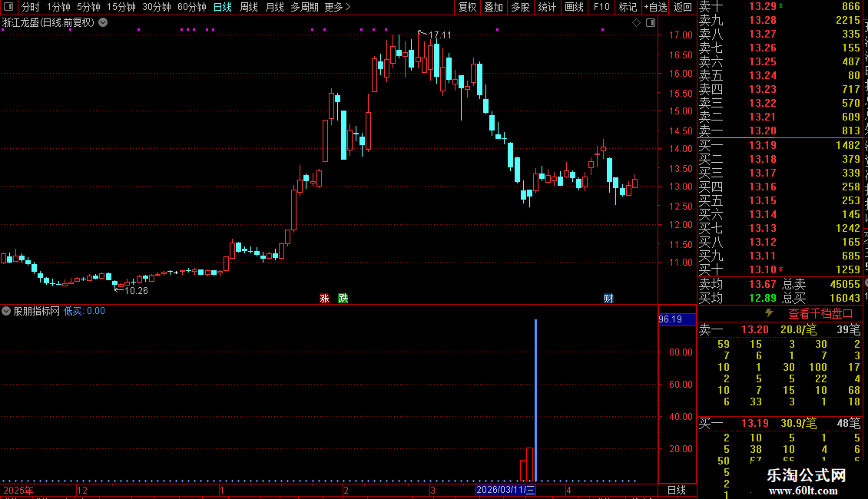Image resolution: width=868 pixels, height=499 pixels.
Task: Add stock with +自选 button
Action: pyautogui.click(x=655, y=7)
